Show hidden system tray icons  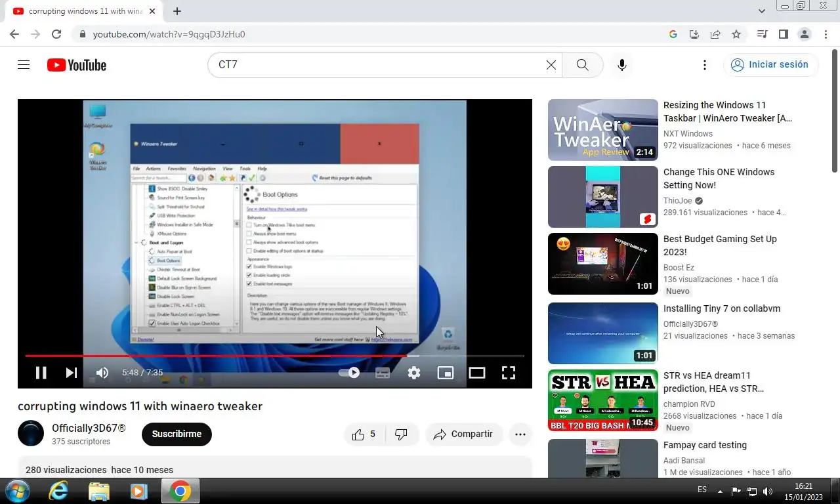pyautogui.click(x=720, y=491)
